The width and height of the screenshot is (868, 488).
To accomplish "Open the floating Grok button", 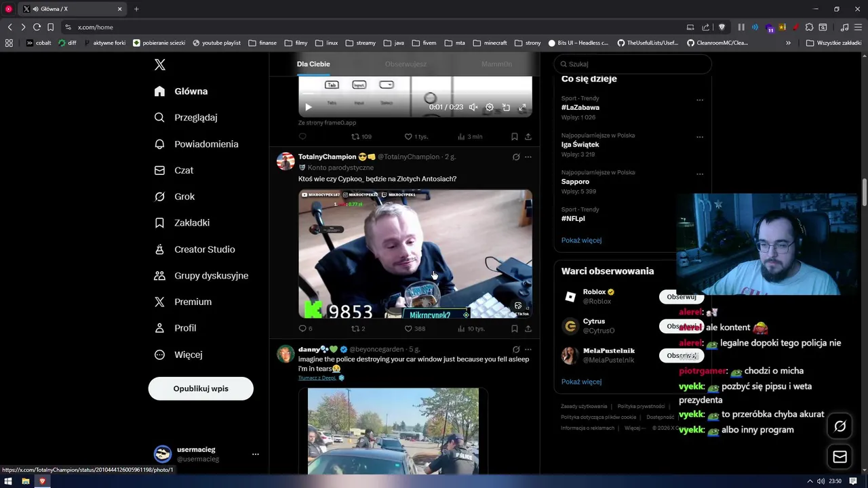I will point(840,426).
